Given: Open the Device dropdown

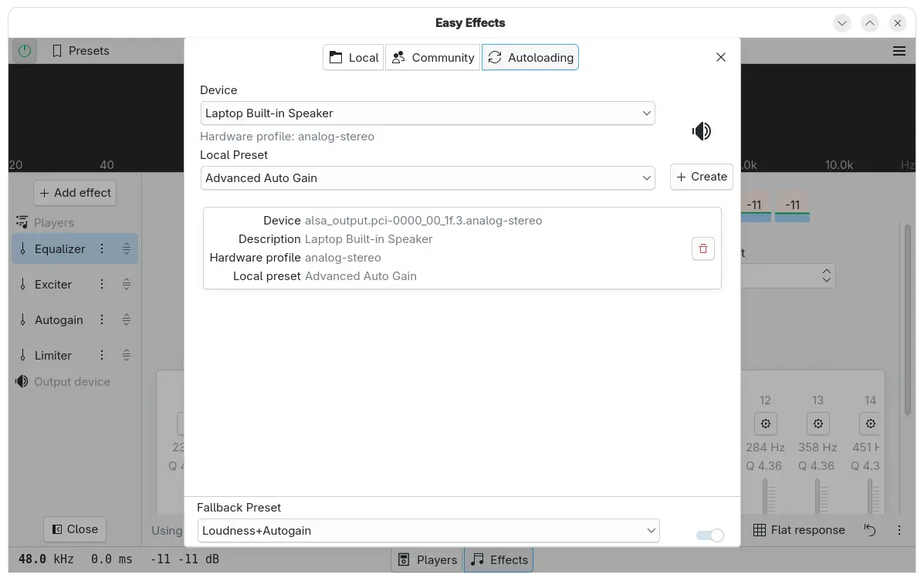Looking at the screenshot, I should 427,113.
